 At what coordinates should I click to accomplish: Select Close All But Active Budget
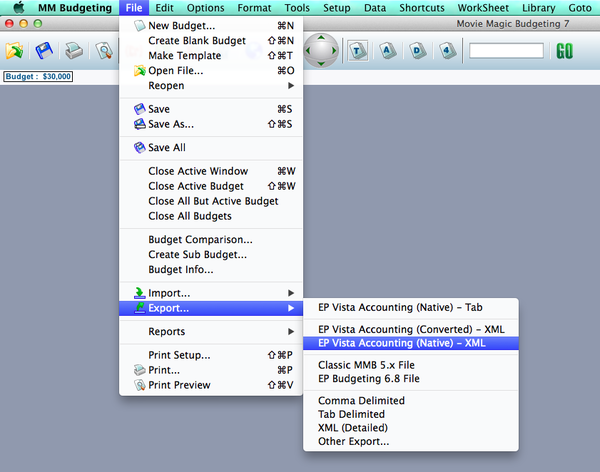click(x=211, y=201)
